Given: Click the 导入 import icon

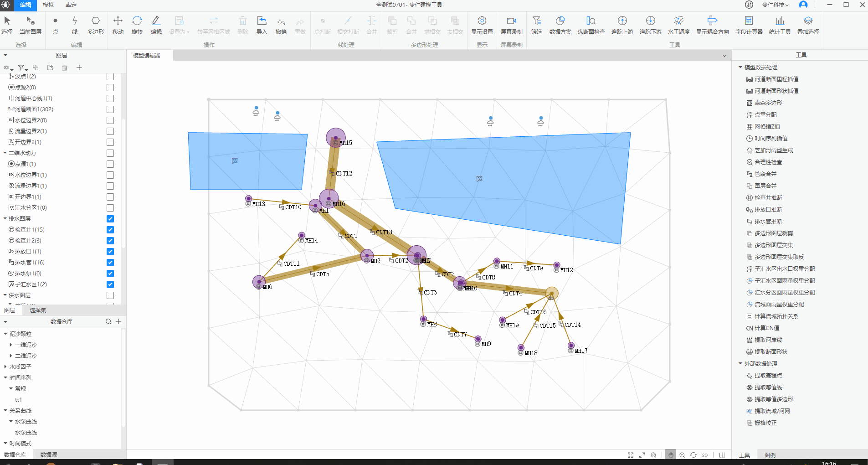Looking at the screenshot, I should (262, 21).
